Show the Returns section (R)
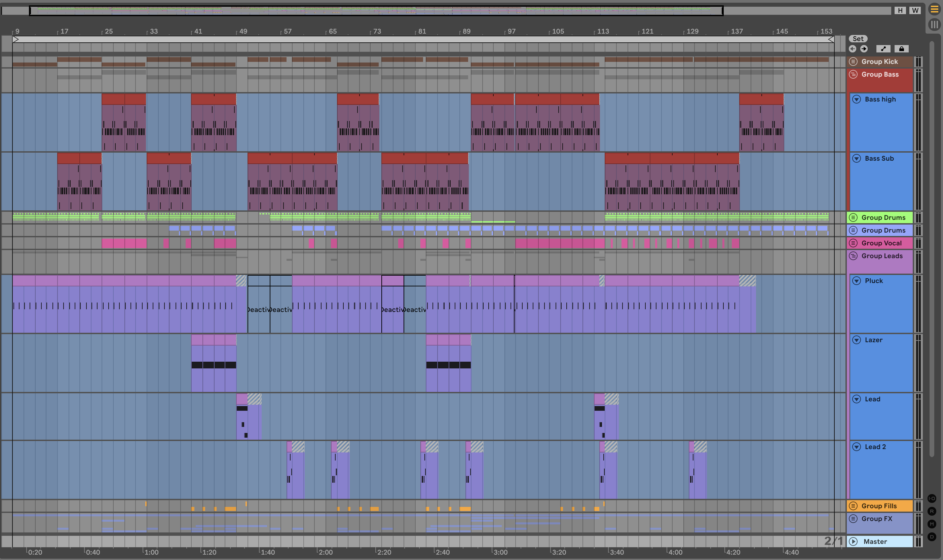Image resolution: width=943 pixels, height=560 pixels. (932, 511)
